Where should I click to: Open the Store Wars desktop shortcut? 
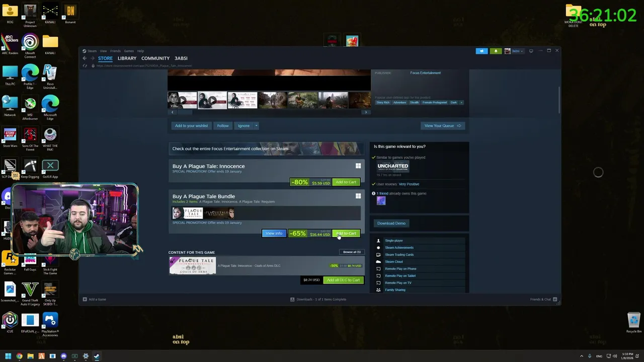pyautogui.click(x=10, y=137)
